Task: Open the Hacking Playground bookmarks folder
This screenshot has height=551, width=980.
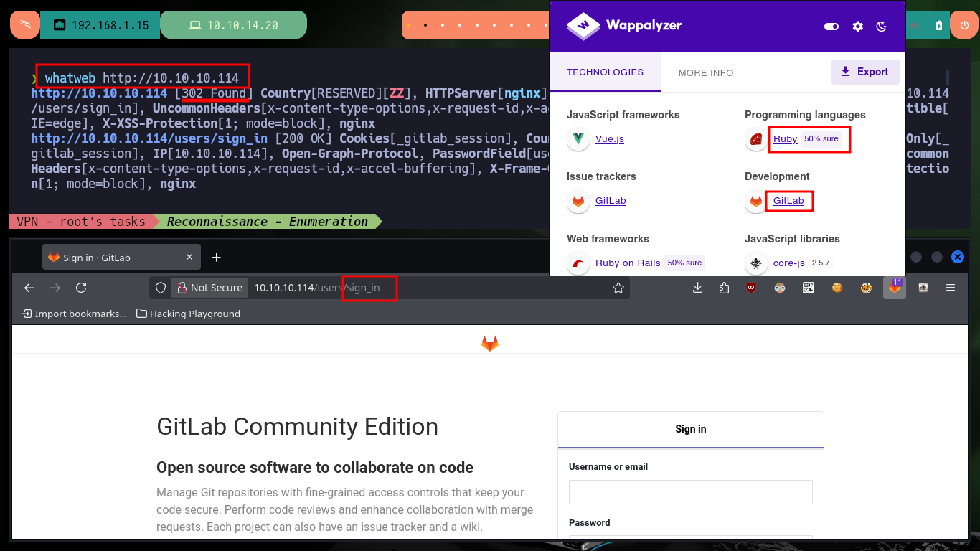Action: point(188,314)
